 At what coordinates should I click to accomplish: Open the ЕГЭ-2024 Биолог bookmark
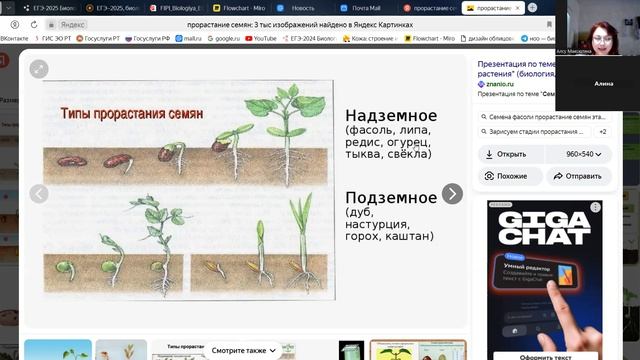pyautogui.click(x=309, y=38)
